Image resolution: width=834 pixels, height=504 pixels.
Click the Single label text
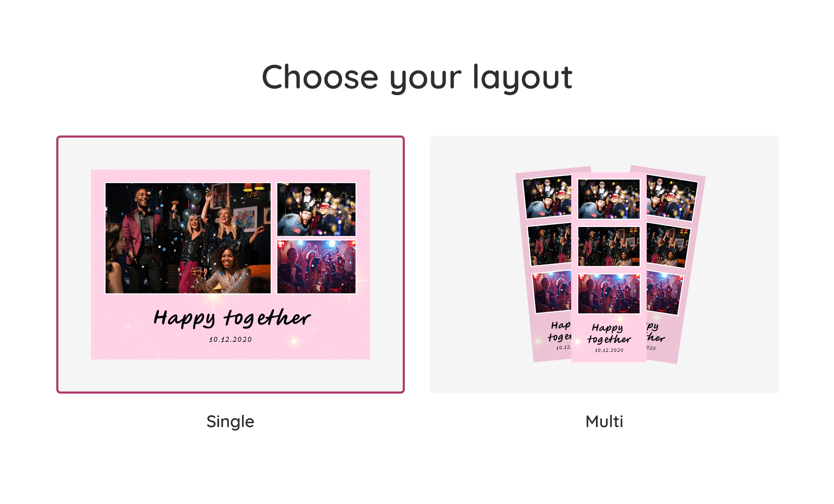coord(230,422)
